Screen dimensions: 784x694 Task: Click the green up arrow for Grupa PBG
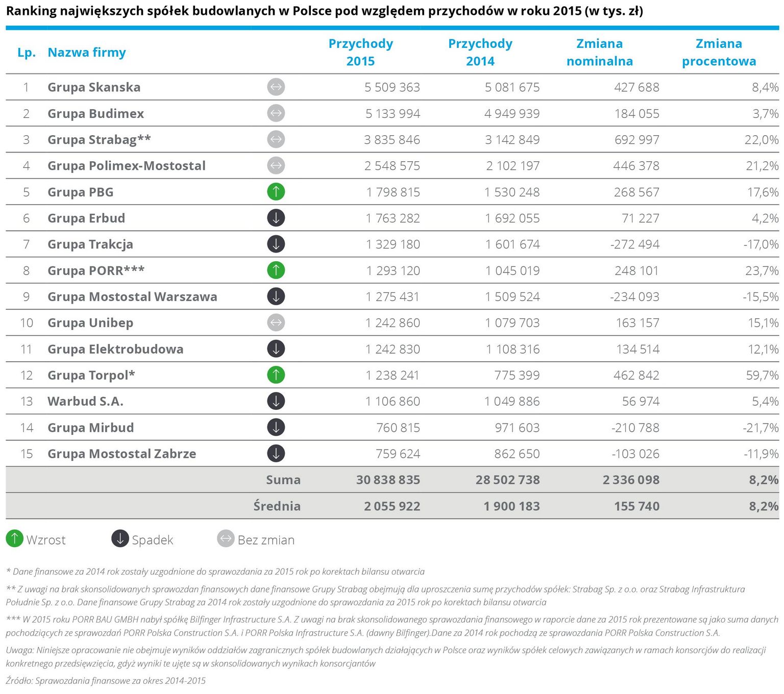pos(276,192)
